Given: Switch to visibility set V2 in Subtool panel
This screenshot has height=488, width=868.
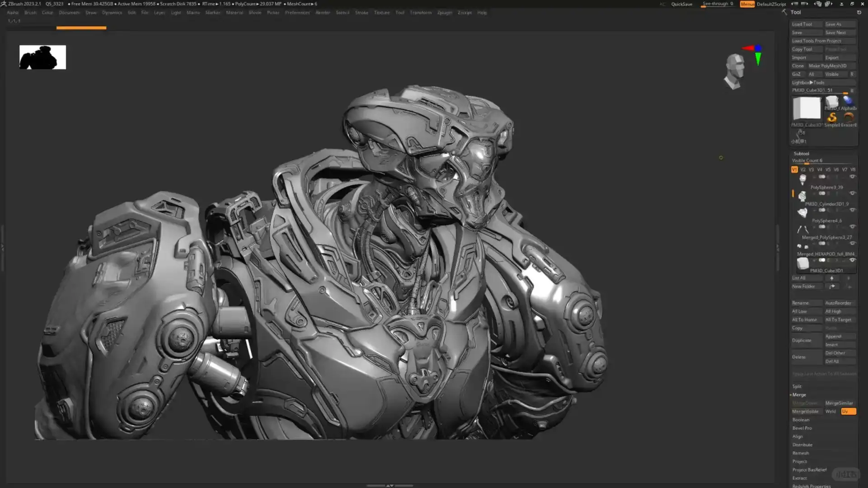Looking at the screenshot, I should pos(803,169).
